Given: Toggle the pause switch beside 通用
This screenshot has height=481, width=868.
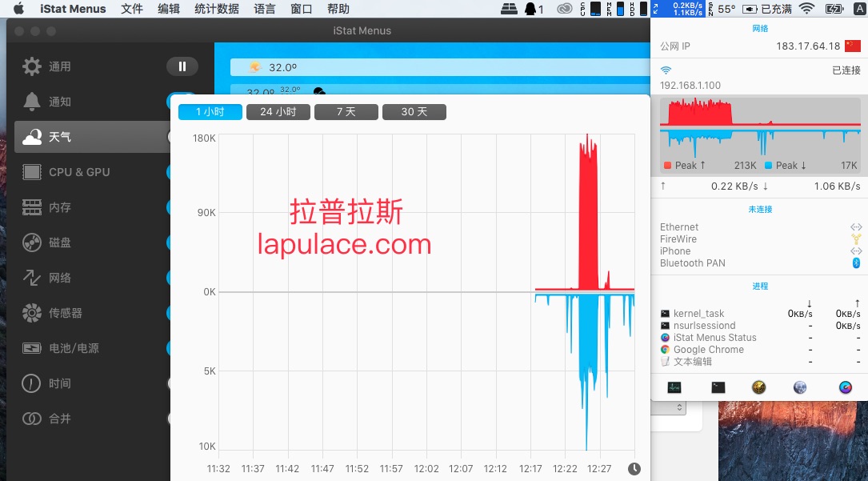Looking at the screenshot, I should (182, 66).
